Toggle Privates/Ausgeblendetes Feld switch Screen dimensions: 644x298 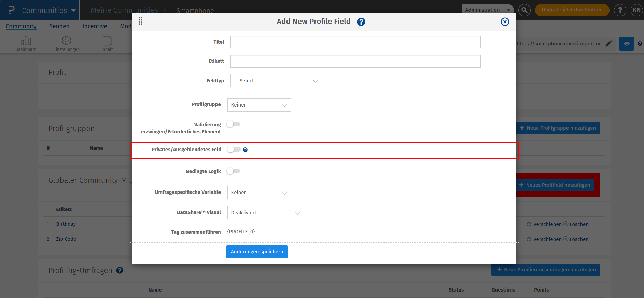234,150
